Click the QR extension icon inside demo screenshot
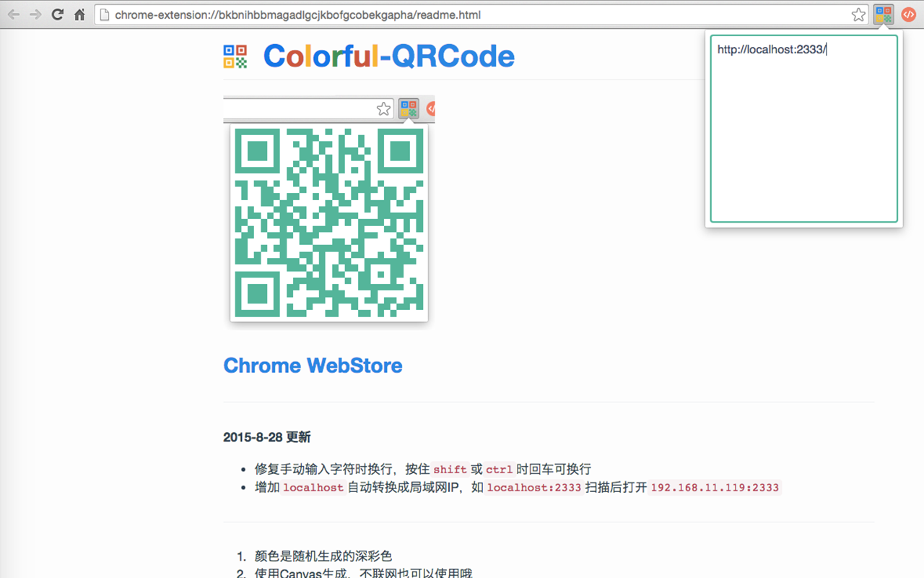Image resolution: width=924 pixels, height=578 pixels. click(x=409, y=109)
